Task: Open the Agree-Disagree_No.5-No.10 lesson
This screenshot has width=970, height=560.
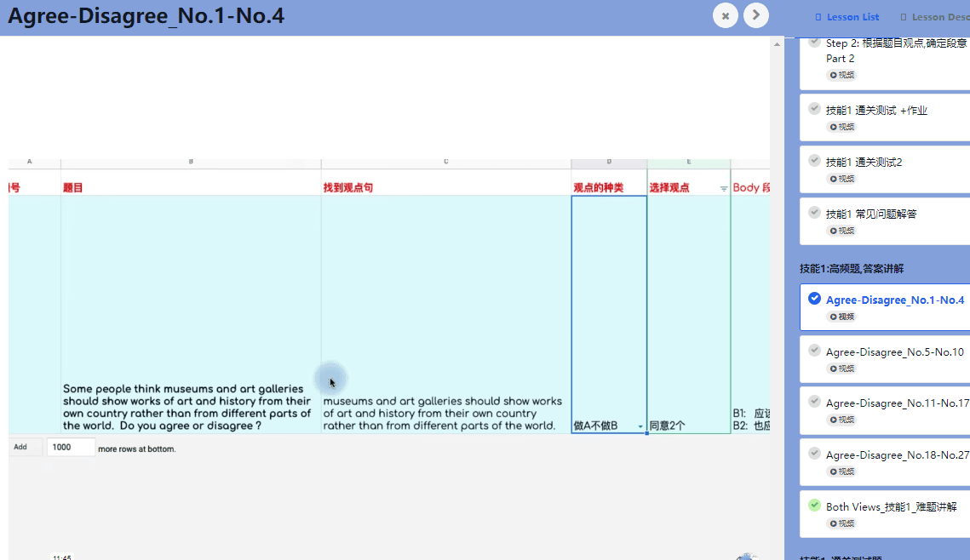Action: [x=894, y=351]
